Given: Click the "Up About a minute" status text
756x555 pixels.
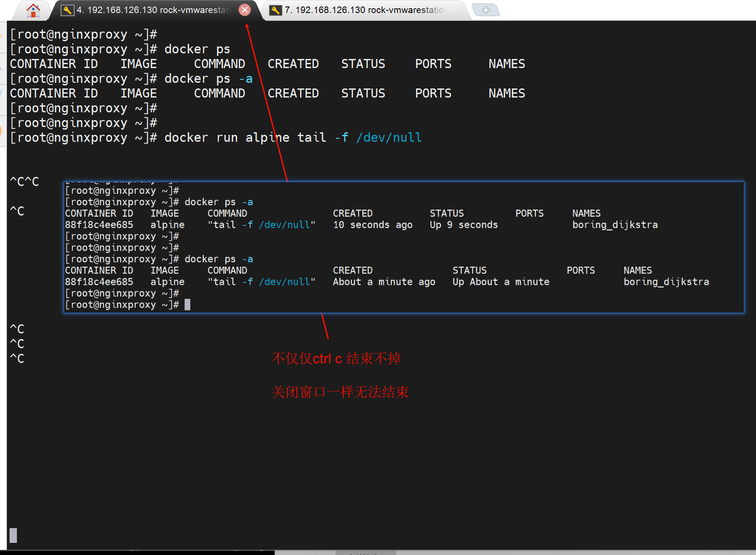Looking at the screenshot, I should 501,282.
